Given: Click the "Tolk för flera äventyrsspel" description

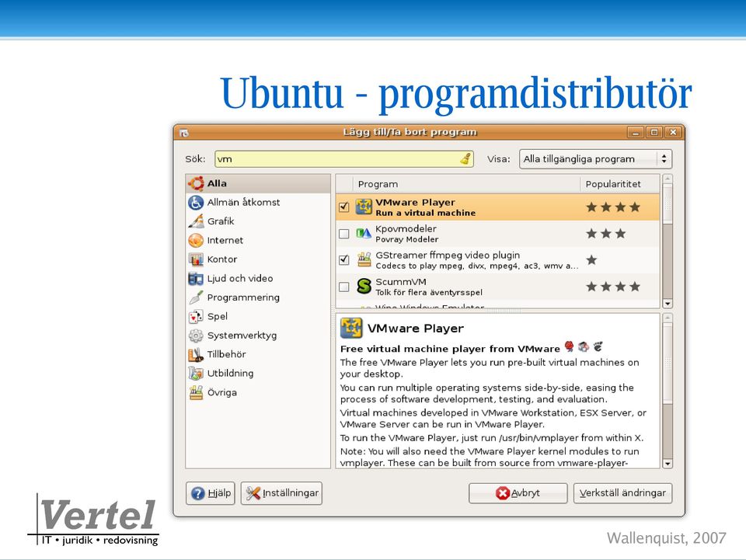Looking at the screenshot, I should 429,292.
